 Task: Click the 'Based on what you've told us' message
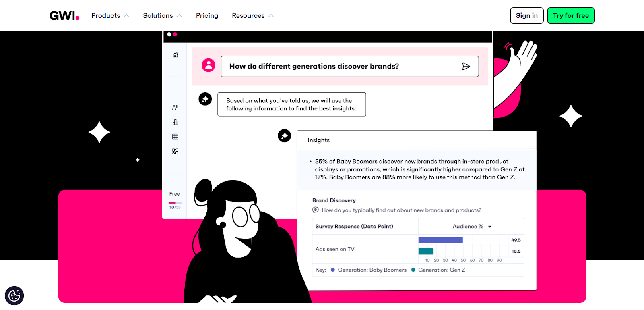tap(292, 104)
